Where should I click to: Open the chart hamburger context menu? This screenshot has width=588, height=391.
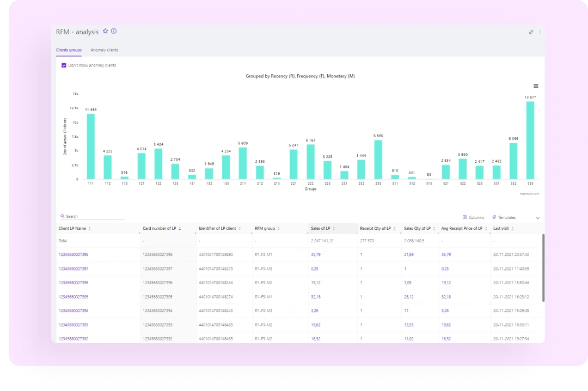pos(536,86)
